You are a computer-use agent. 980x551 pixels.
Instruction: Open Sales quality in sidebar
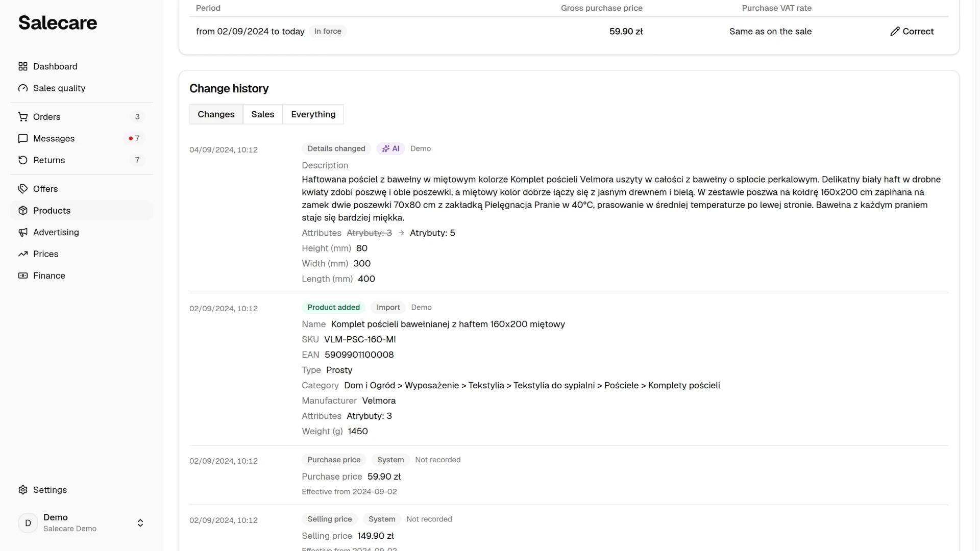coord(82,88)
